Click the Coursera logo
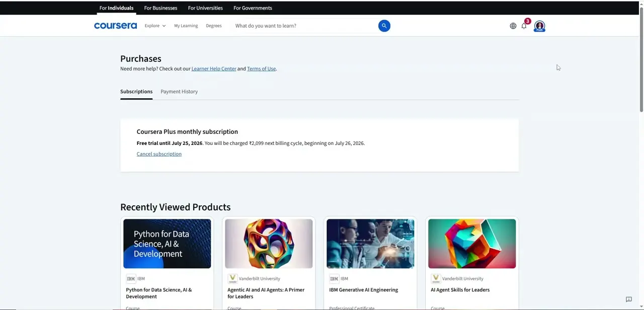The height and width of the screenshot is (310, 644). [x=115, y=26]
